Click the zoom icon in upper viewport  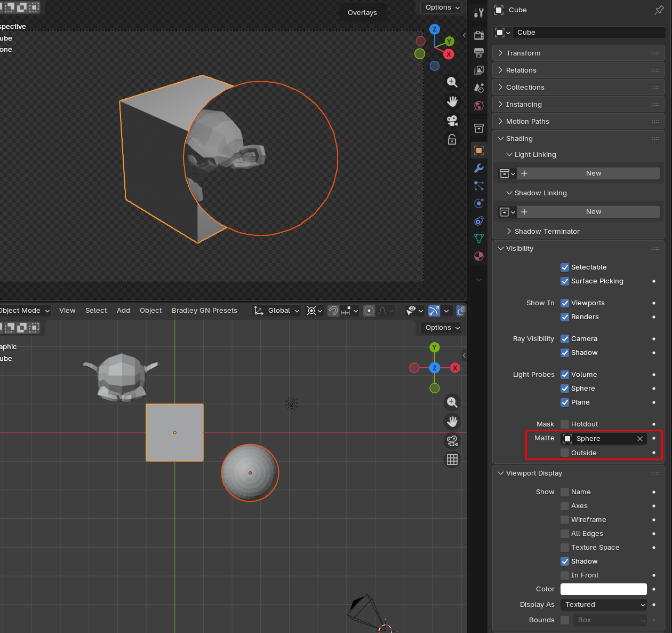452,82
